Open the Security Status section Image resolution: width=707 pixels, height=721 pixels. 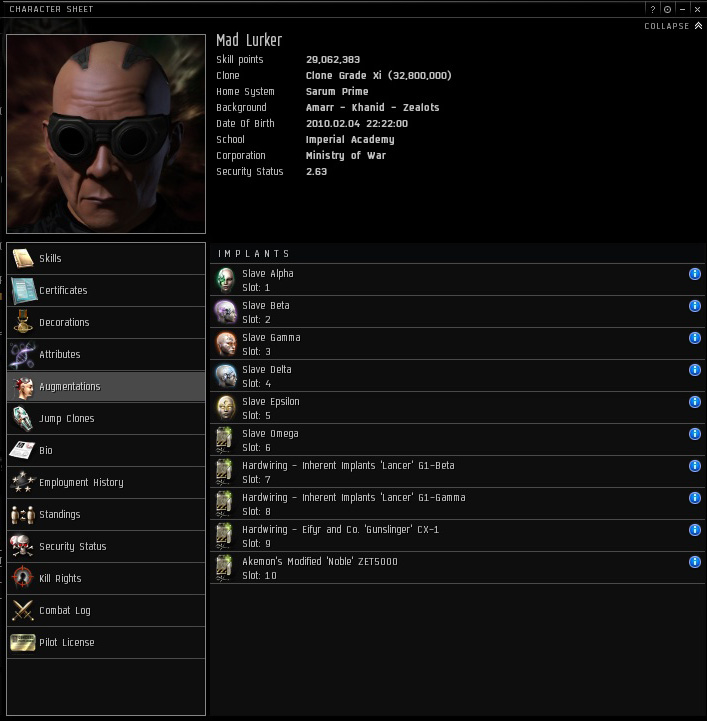106,546
